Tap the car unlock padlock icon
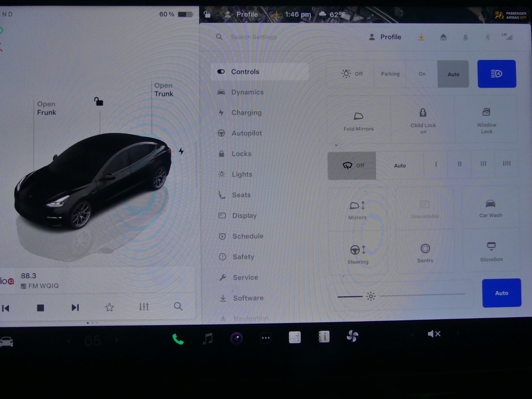Image resolution: width=532 pixels, height=399 pixels. 99,102
